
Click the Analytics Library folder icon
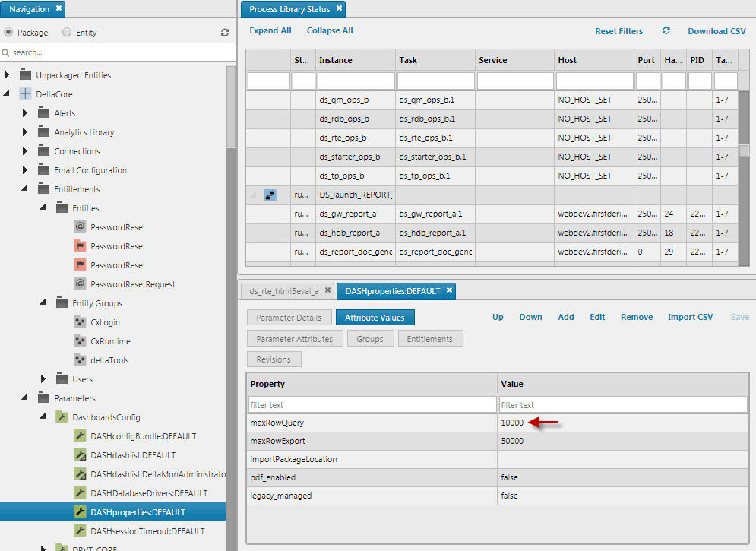[x=43, y=131]
